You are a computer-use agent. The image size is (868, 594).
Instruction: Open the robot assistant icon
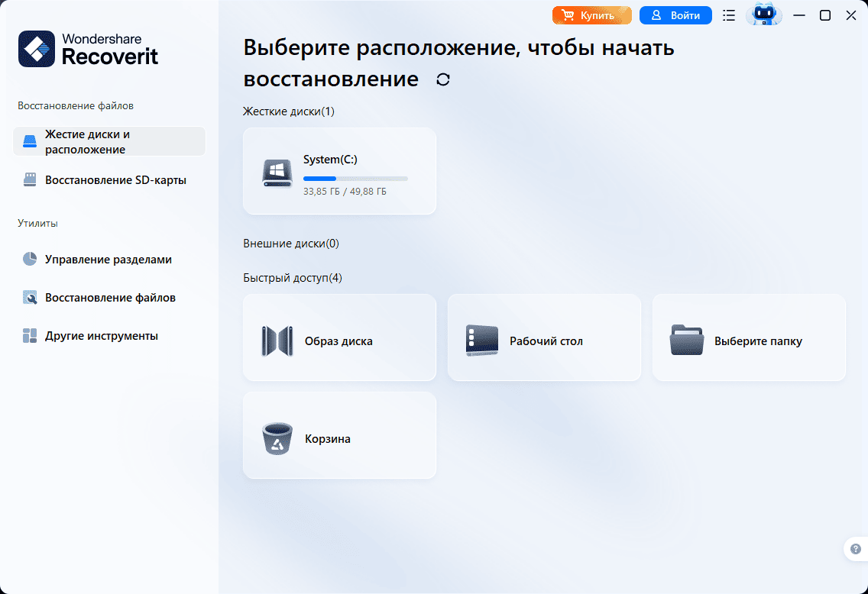[x=763, y=15]
